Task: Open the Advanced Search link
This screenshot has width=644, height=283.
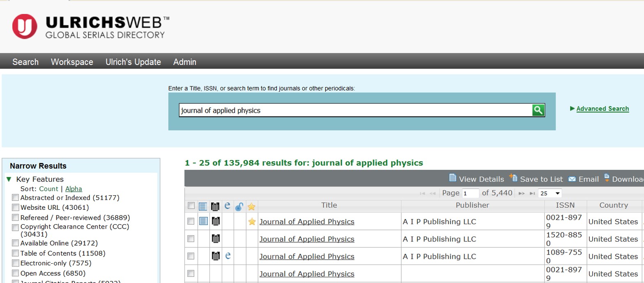Action: [x=603, y=109]
